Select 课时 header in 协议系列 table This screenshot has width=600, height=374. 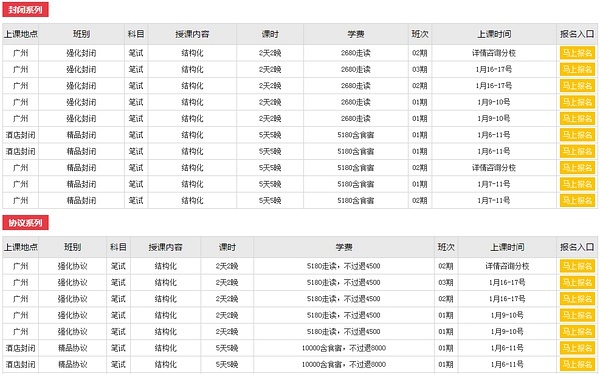(x=227, y=247)
